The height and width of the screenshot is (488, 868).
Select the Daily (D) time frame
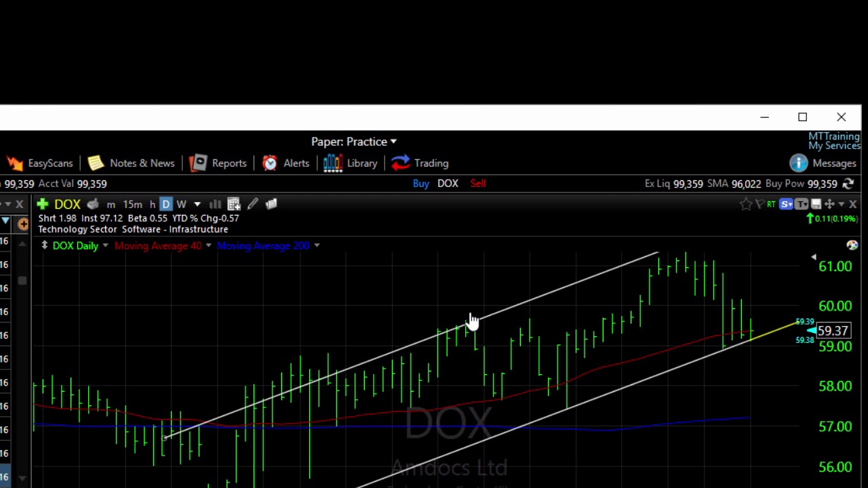click(x=166, y=204)
